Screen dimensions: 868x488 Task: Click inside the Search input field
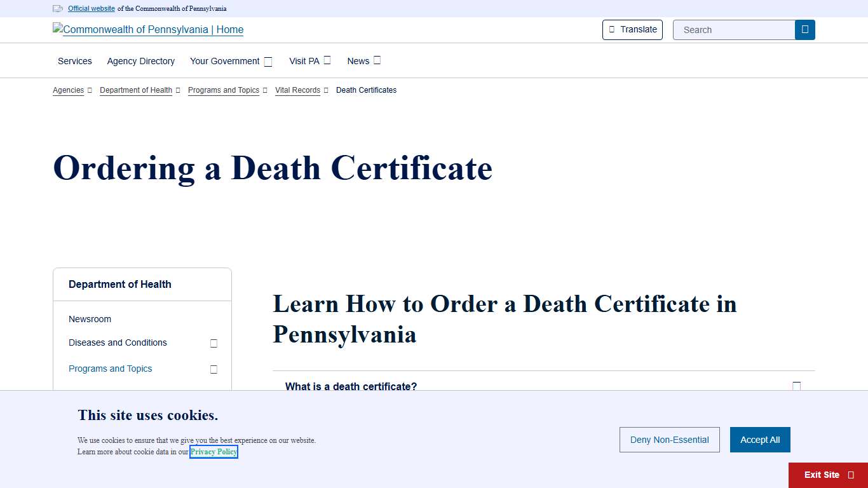click(731, 29)
